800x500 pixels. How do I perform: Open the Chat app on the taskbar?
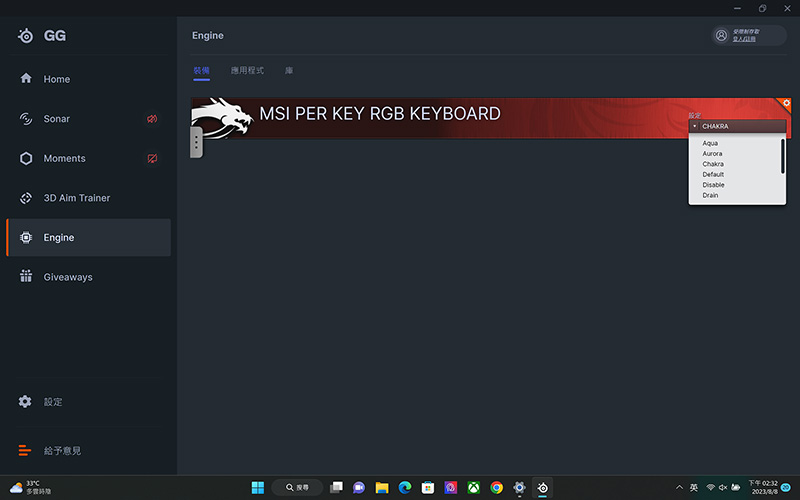(x=359, y=487)
